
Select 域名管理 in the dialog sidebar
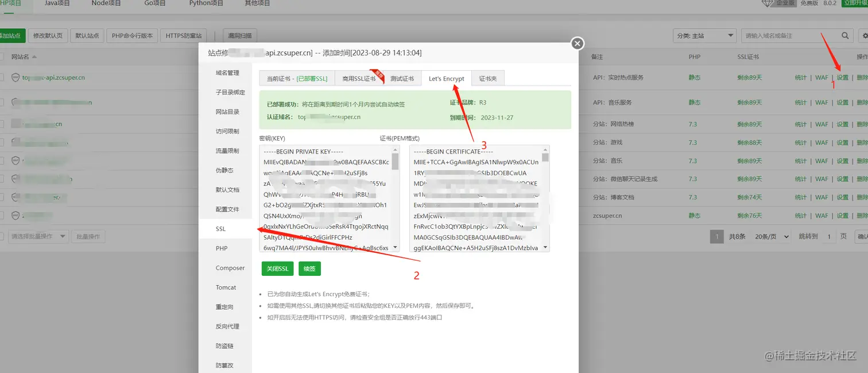(225, 73)
